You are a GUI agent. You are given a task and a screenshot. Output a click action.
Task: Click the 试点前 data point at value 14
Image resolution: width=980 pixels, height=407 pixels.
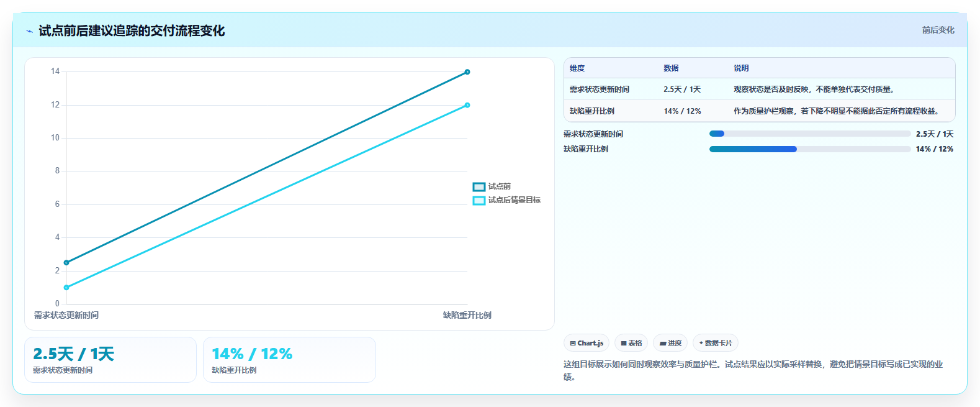[467, 72]
